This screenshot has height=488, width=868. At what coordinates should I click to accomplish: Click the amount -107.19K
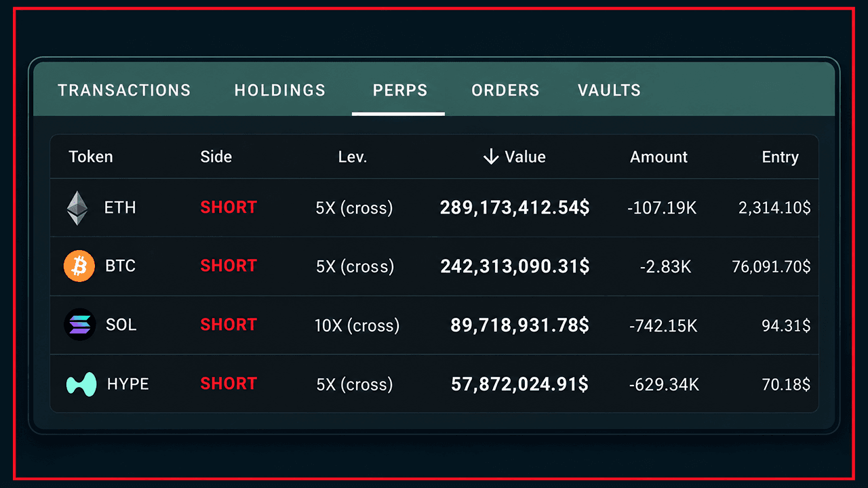663,208
